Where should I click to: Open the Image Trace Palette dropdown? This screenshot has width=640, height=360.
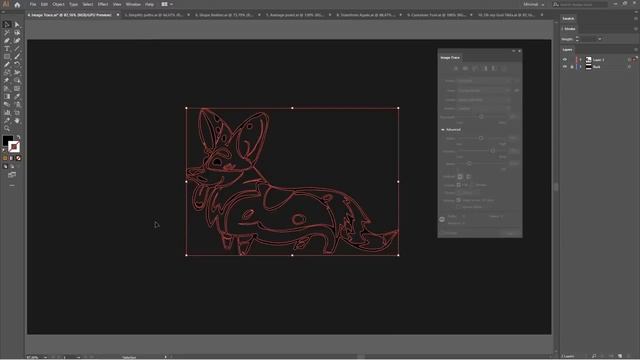484,109
